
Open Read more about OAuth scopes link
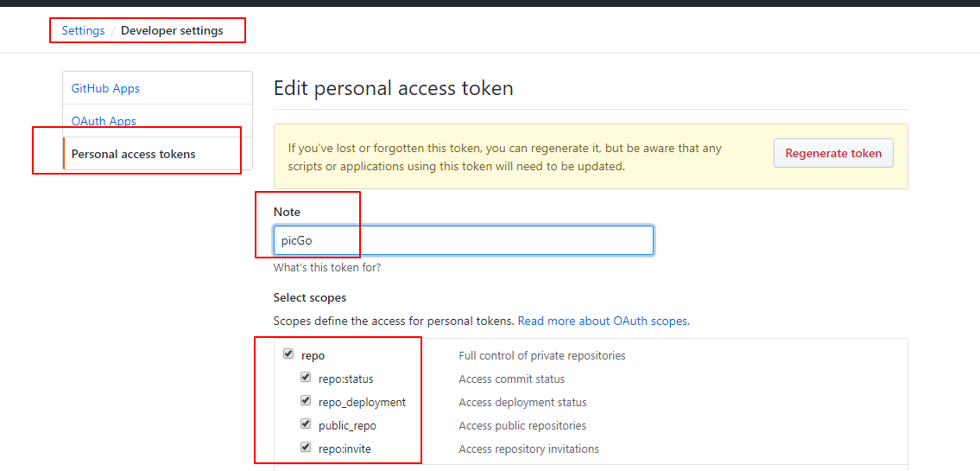(604, 321)
